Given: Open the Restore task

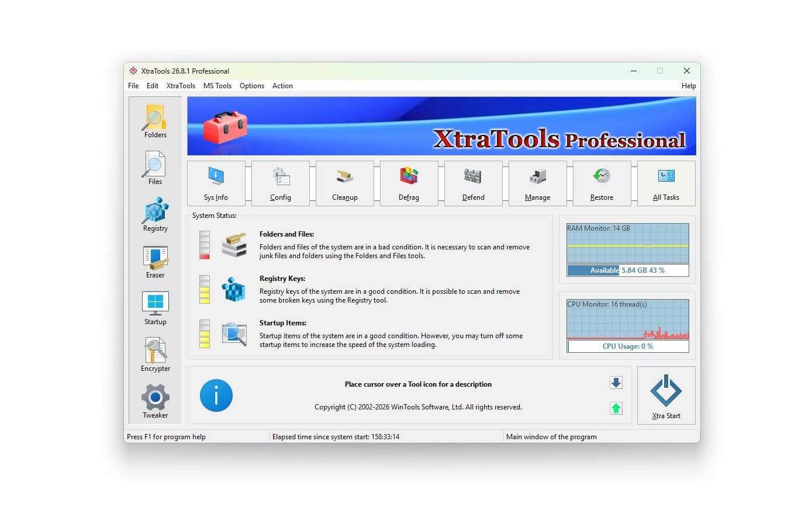Looking at the screenshot, I should tap(602, 183).
